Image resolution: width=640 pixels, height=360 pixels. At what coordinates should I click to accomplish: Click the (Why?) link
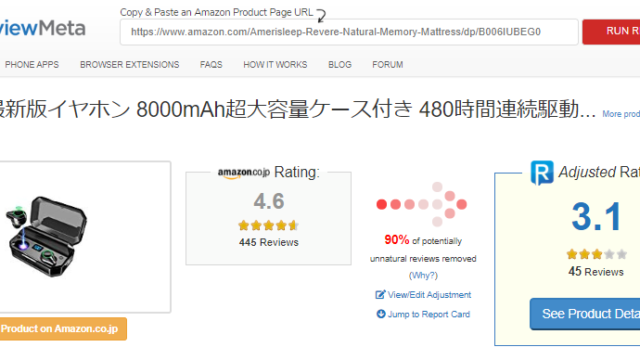tap(423, 276)
